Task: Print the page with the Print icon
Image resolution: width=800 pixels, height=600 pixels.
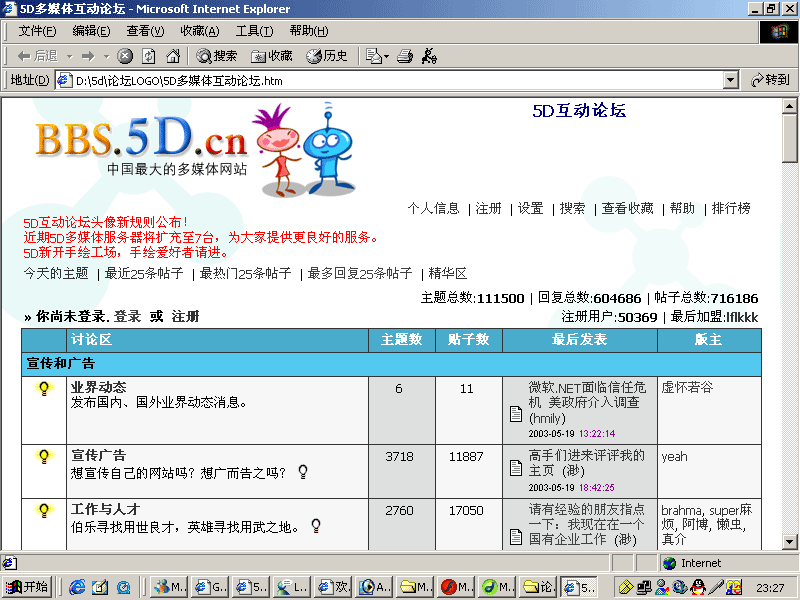Action: [x=405, y=56]
